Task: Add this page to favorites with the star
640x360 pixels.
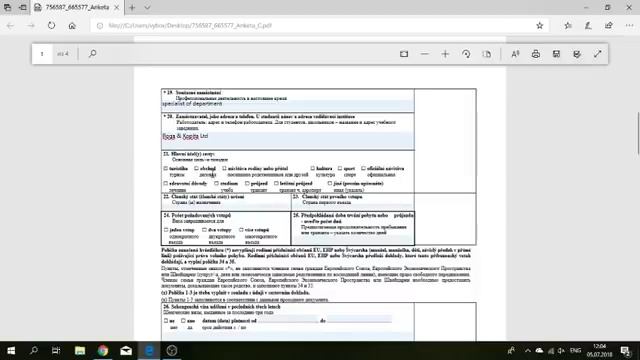Action: tap(540, 26)
